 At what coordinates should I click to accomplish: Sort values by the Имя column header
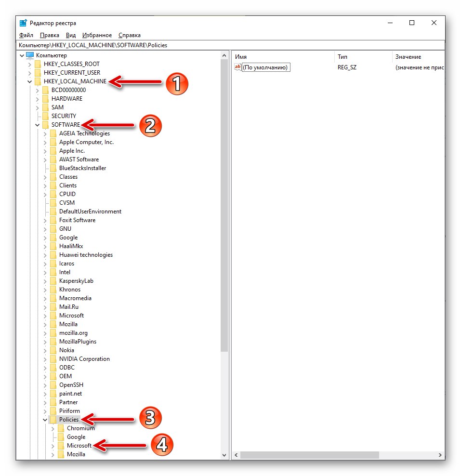pyautogui.click(x=283, y=57)
